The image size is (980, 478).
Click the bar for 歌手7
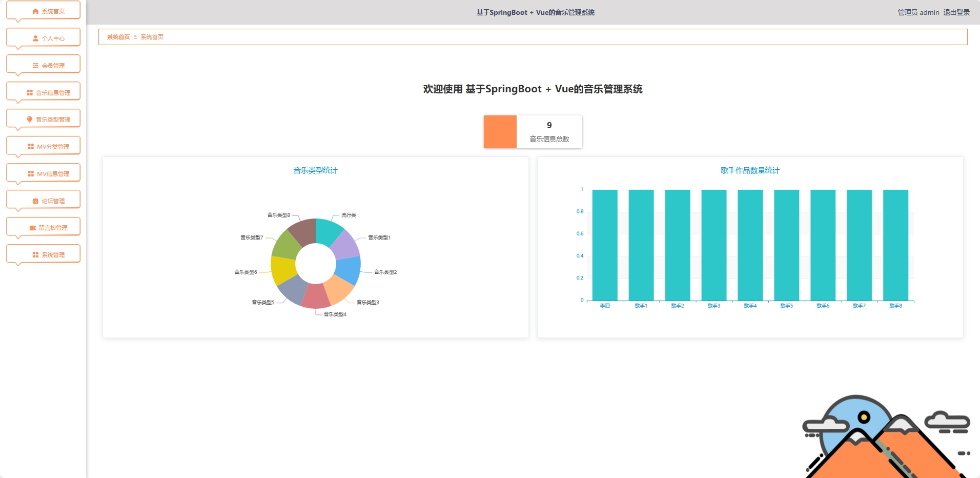(x=860, y=245)
